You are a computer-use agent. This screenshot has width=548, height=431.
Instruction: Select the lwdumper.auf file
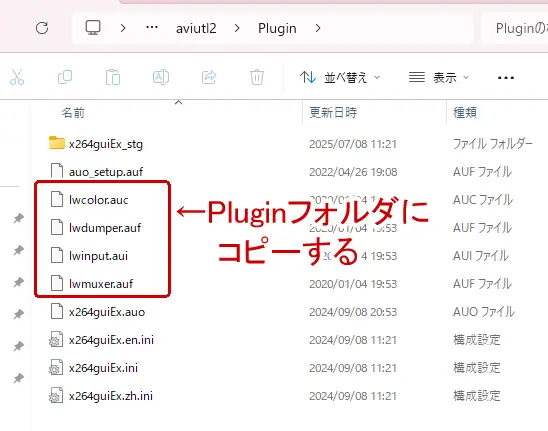105,228
